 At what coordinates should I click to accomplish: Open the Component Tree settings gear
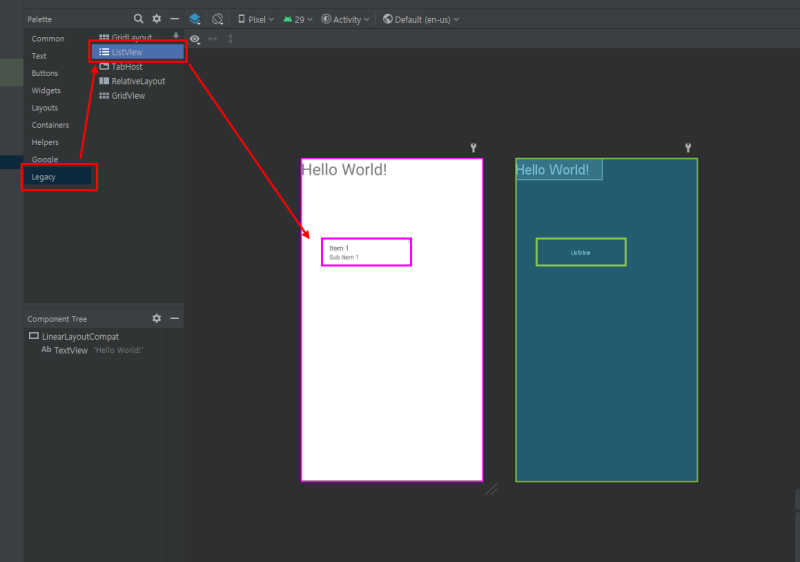tap(156, 318)
